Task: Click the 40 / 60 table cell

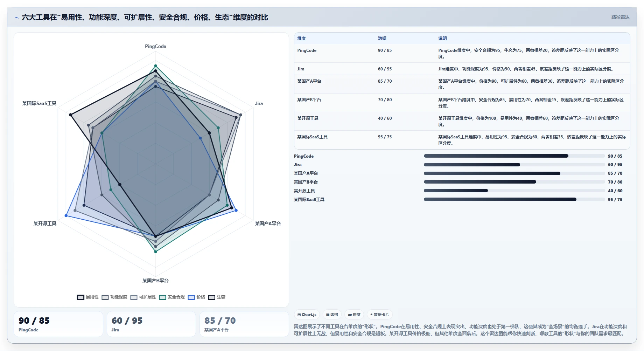Action: [x=385, y=118]
